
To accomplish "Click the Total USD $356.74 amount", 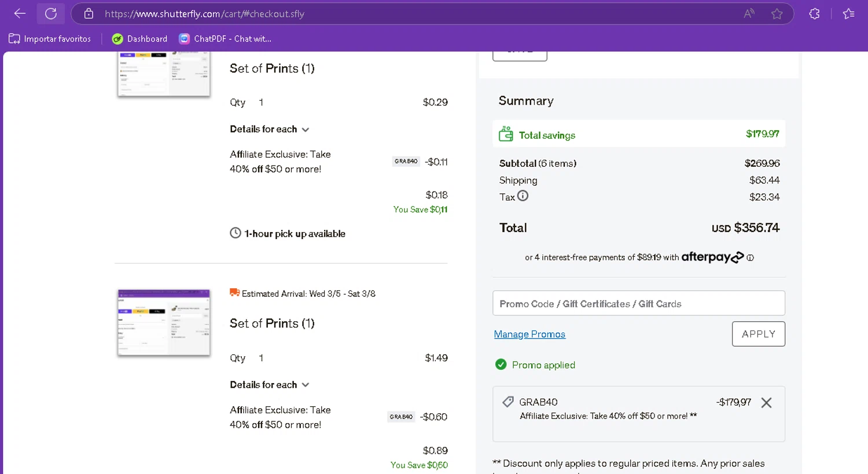I will coord(745,228).
